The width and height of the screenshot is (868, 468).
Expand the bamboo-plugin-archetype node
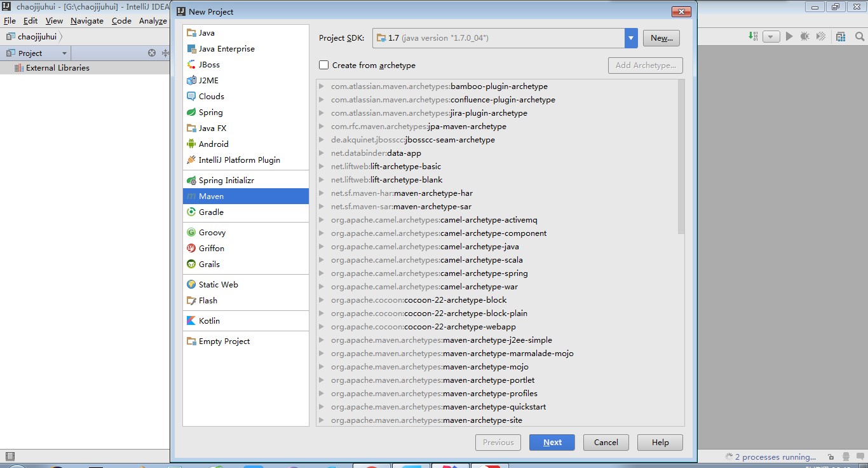[322, 86]
